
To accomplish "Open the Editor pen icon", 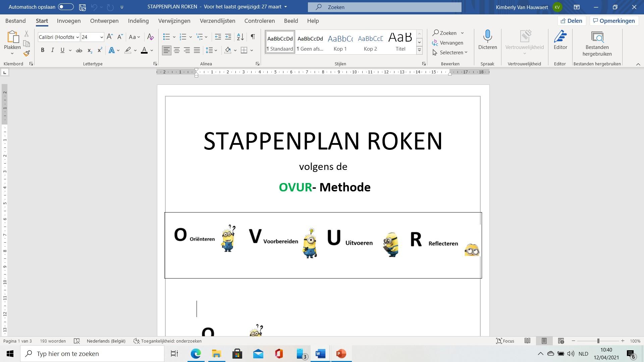I will [560, 36].
